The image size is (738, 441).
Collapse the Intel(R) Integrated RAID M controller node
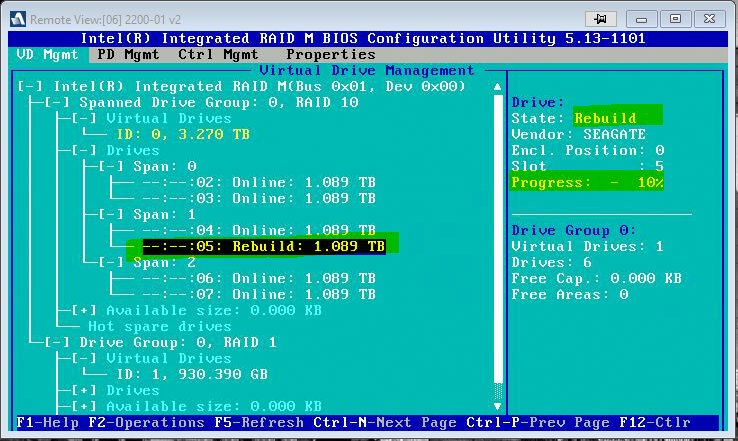coord(30,87)
